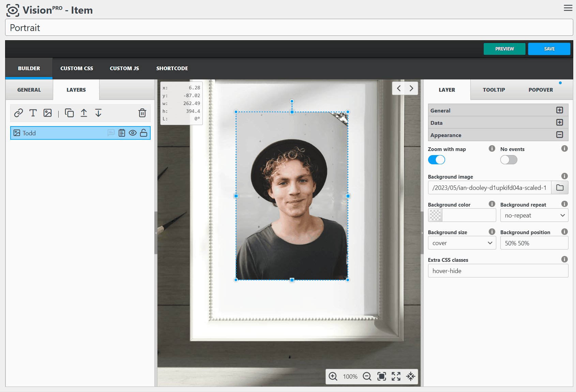Image resolution: width=576 pixels, height=392 pixels.
Task: Open Background repeat dropdown
Action: (534, 215)
